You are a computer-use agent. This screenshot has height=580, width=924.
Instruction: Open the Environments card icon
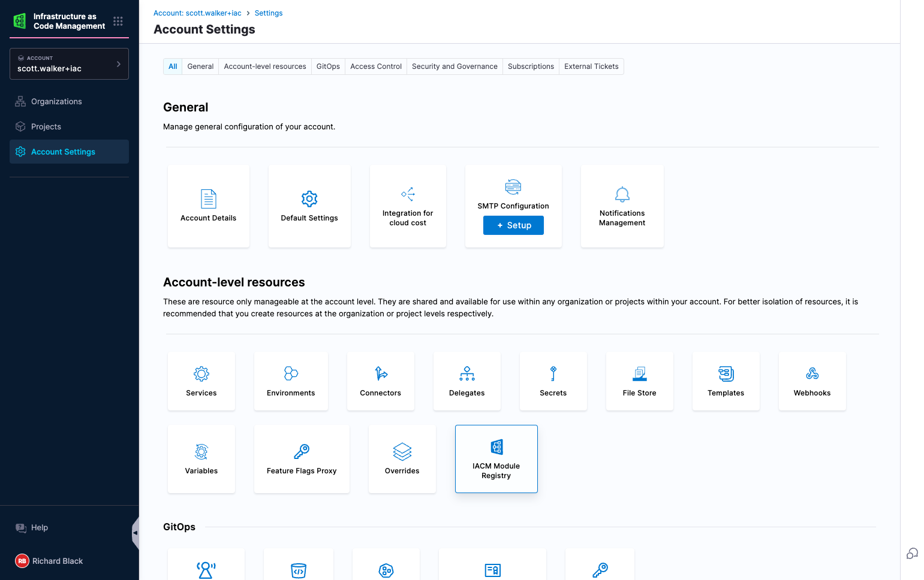[291, 374]
